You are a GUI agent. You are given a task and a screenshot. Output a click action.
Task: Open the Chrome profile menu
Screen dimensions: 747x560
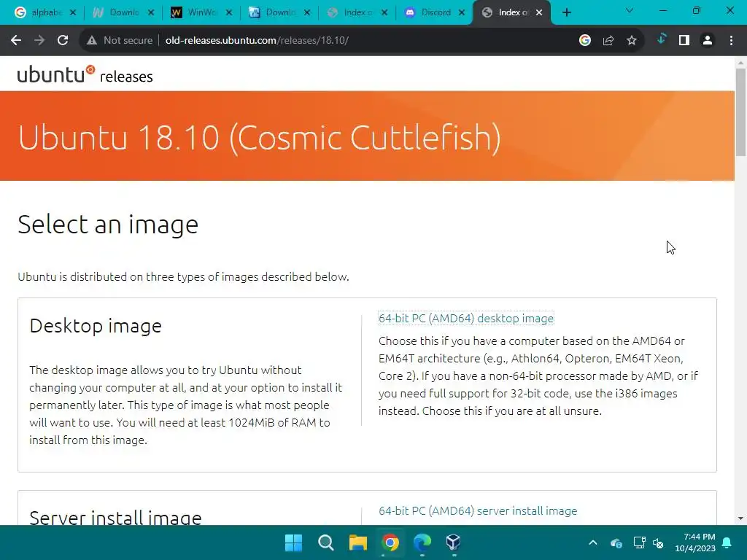pos(708,41)
